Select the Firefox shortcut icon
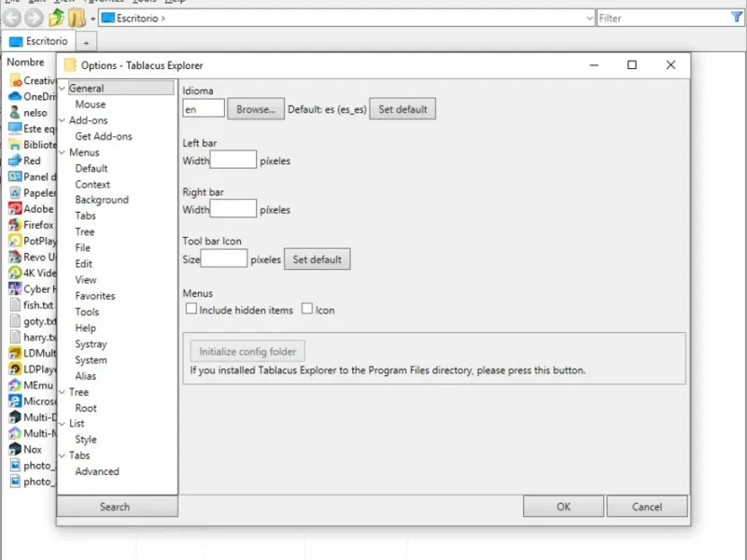The width and height of the screenshot is (747, 560). coord(15,225)
